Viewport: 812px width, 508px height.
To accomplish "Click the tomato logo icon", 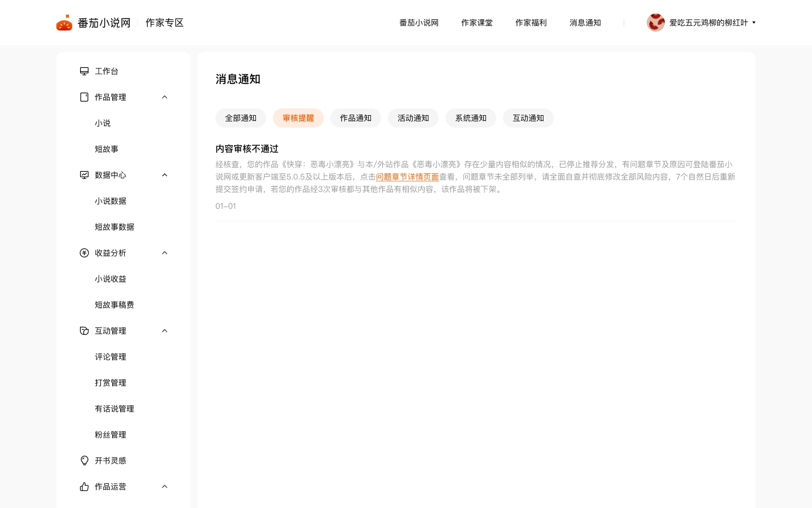I will click(64, 23).
